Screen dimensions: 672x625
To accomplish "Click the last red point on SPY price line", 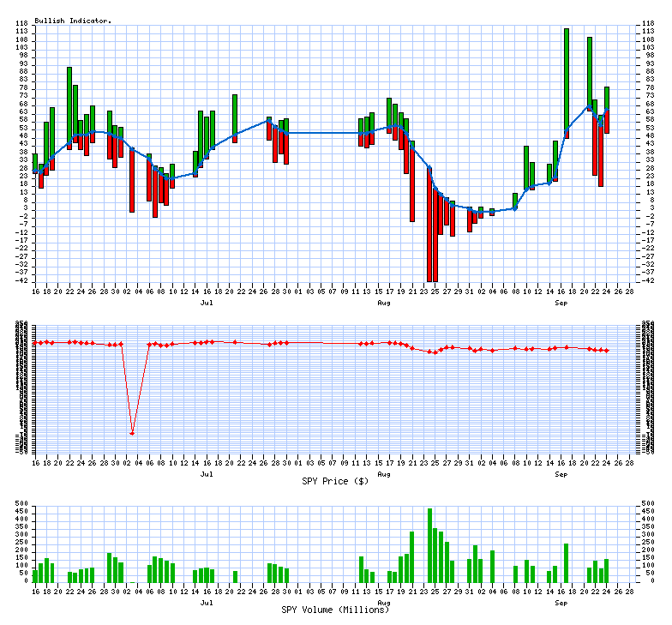I will point(607,351).
